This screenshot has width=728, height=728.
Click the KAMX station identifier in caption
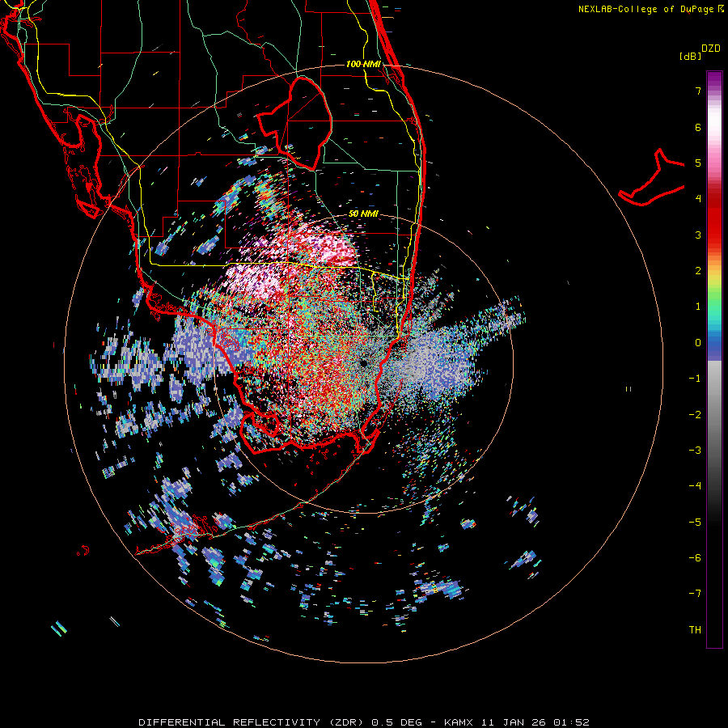coord(459,722)
